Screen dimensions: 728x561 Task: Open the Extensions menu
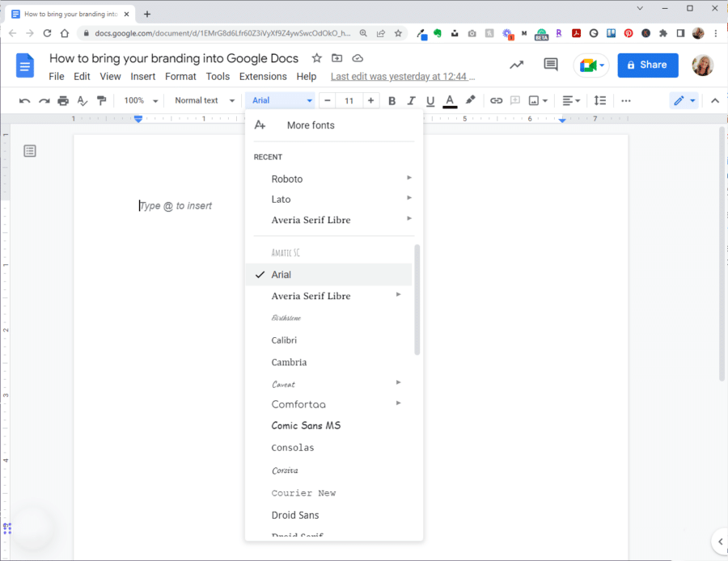[x=263, y=76]
